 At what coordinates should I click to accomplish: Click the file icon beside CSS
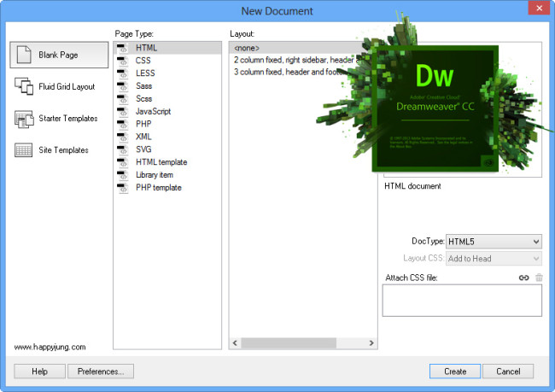click(x=123, y=61)
